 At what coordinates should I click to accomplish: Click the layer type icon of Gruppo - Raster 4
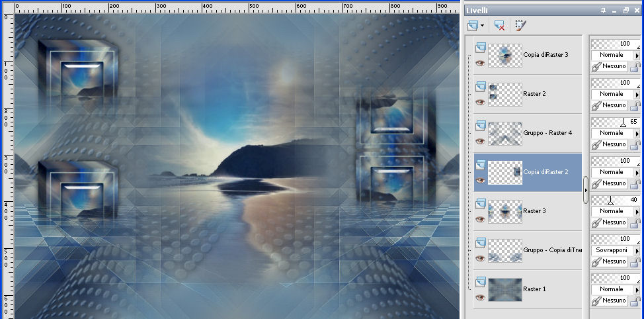[x=481, y=126]
